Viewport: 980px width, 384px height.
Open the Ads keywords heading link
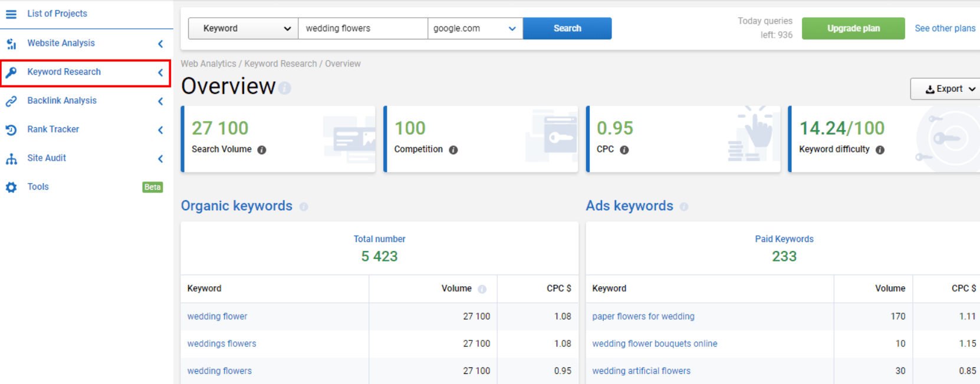pos(629,206)
